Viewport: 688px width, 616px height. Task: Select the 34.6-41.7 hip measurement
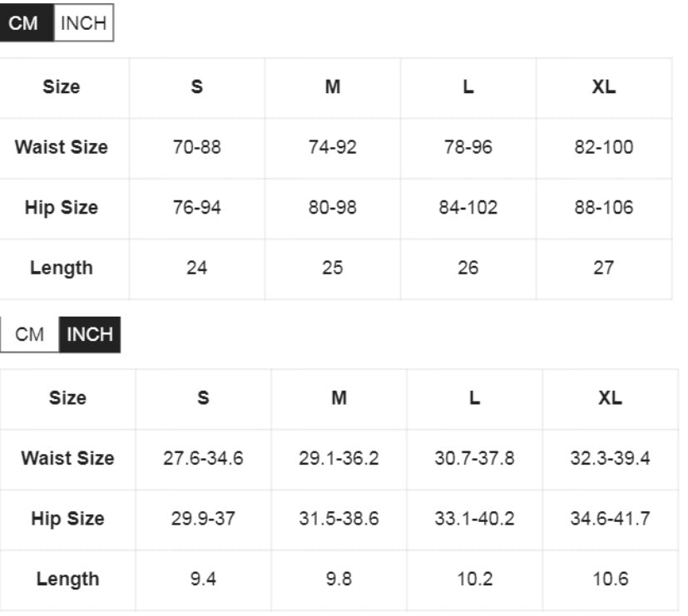(610, 519)
